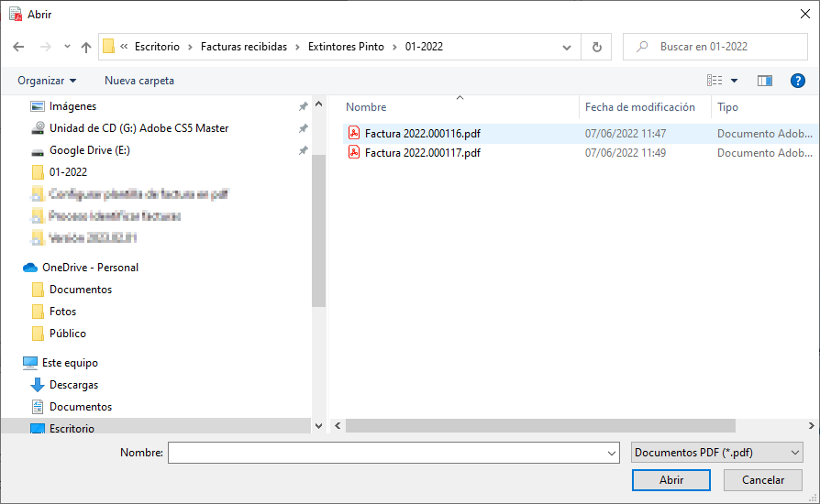The image size is (820, 504).
Task: Select OneDrive - Personal
Action: tap(90, 268)
